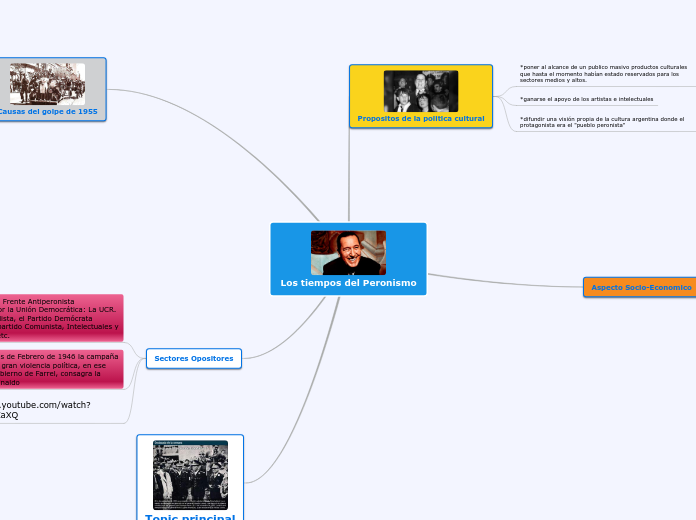
Task: Select the pink Febrero de 1946 campaña note
Action: (x=61, y=369)
